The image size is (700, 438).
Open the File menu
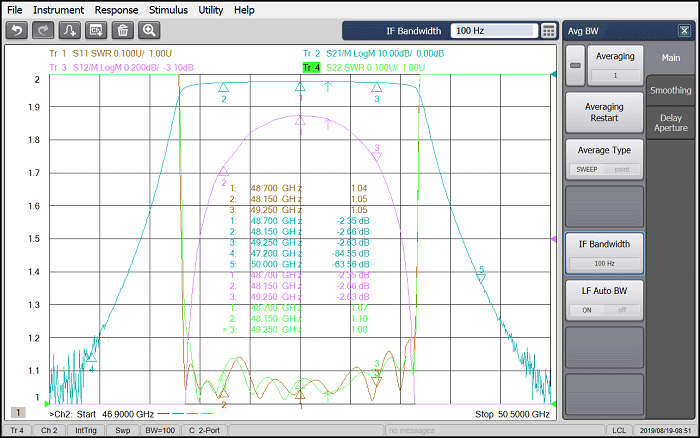point(14,10)
